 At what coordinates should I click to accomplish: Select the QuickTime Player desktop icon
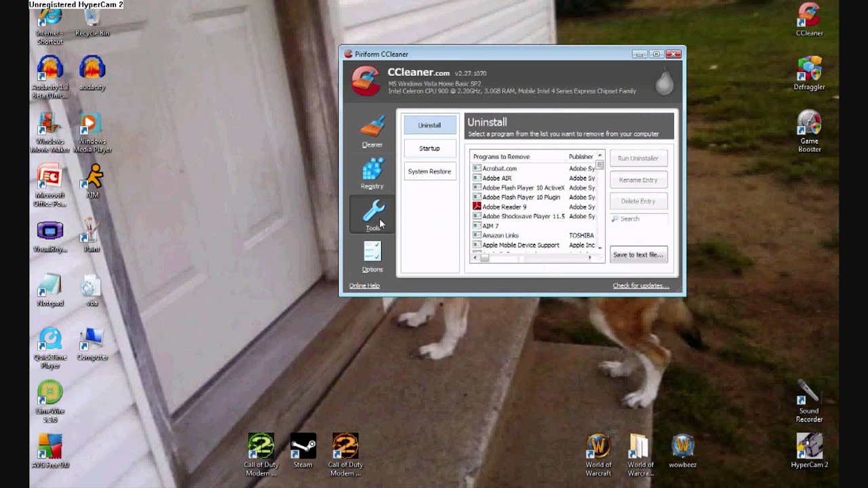[50, 348]
